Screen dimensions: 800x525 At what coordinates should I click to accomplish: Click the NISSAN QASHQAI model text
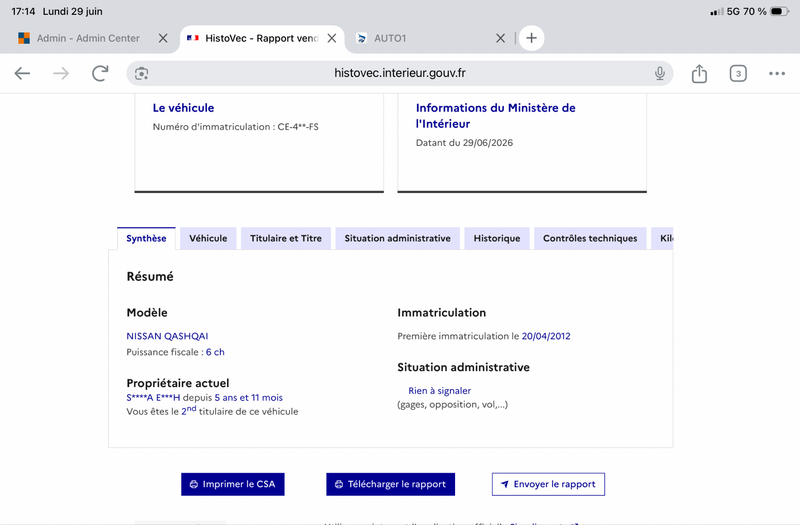[x=167, y=336]
